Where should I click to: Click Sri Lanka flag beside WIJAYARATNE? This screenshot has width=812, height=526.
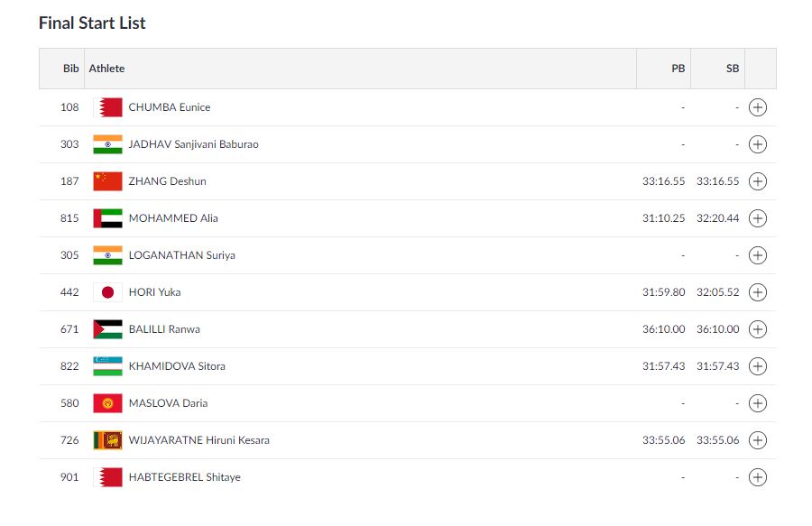[107, 440]
